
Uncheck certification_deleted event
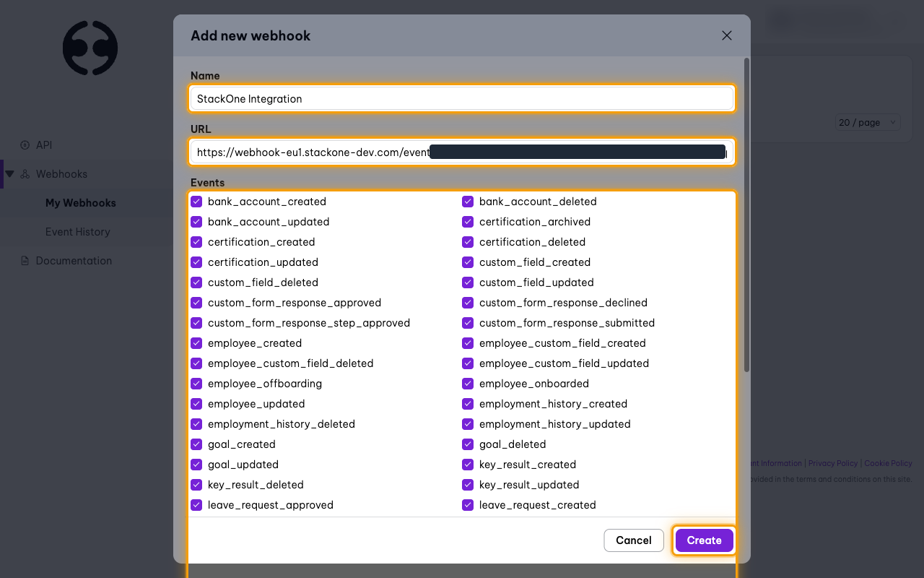(x=468, y=242)
